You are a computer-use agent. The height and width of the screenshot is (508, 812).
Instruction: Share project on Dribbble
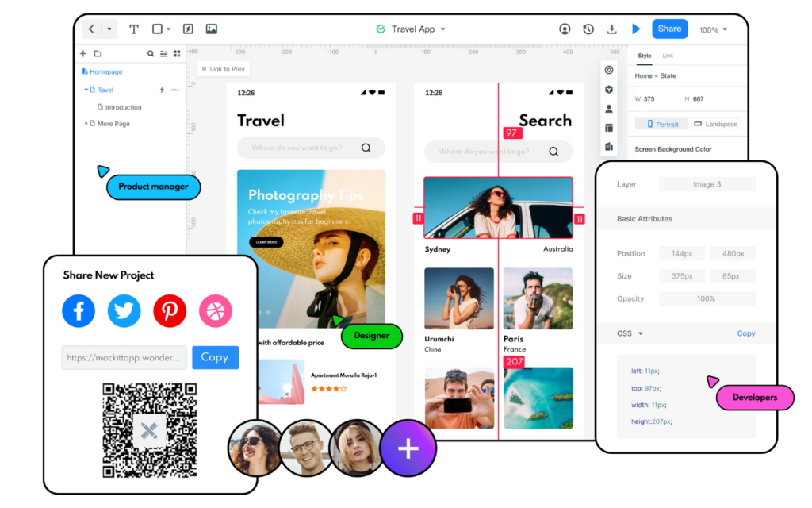(216, 311)
